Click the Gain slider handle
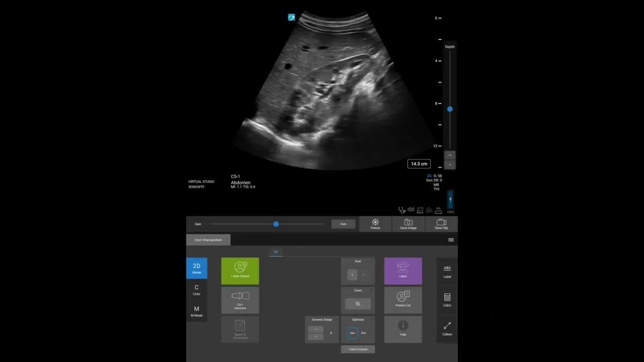644x362 pixels. 276,224
